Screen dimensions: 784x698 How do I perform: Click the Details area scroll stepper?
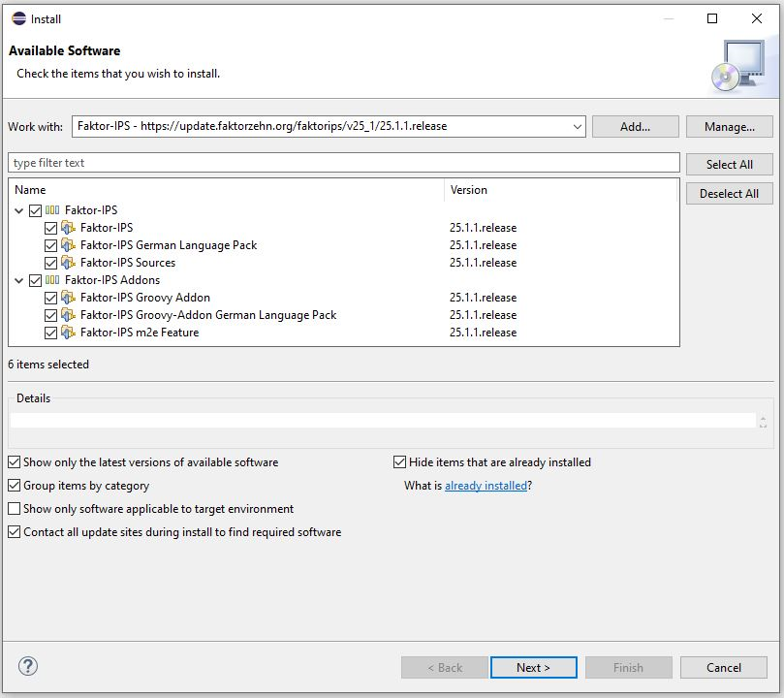pyautogui.click(x=764, y=422)
